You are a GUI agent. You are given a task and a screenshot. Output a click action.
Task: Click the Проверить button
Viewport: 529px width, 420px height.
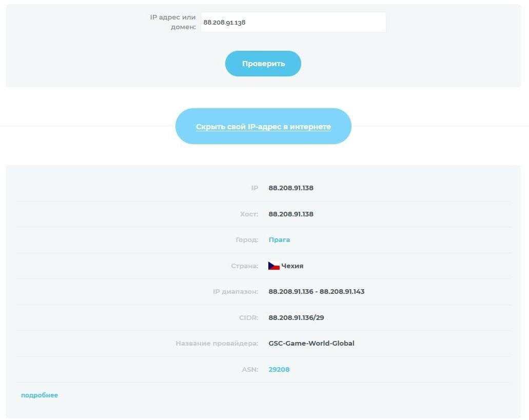pos(263,64)
